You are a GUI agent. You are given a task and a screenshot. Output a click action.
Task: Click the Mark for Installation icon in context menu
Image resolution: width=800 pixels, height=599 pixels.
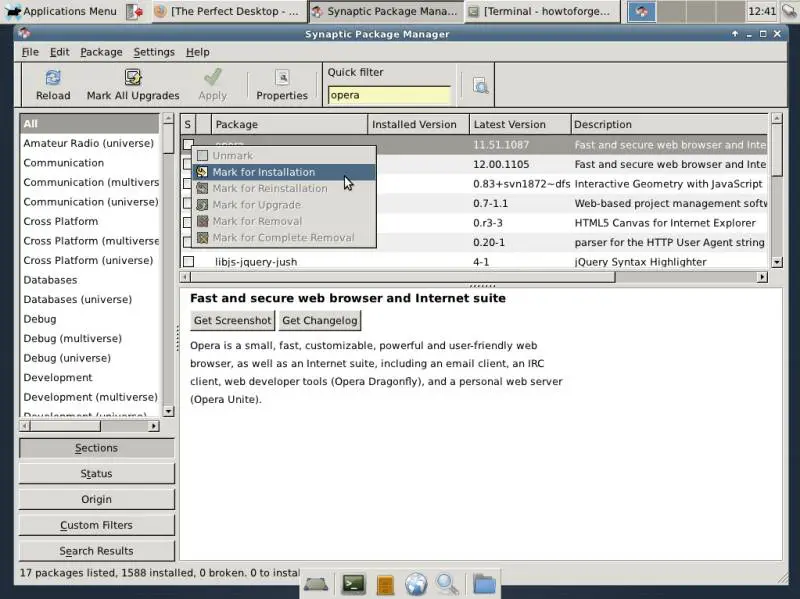click(202, 172)
